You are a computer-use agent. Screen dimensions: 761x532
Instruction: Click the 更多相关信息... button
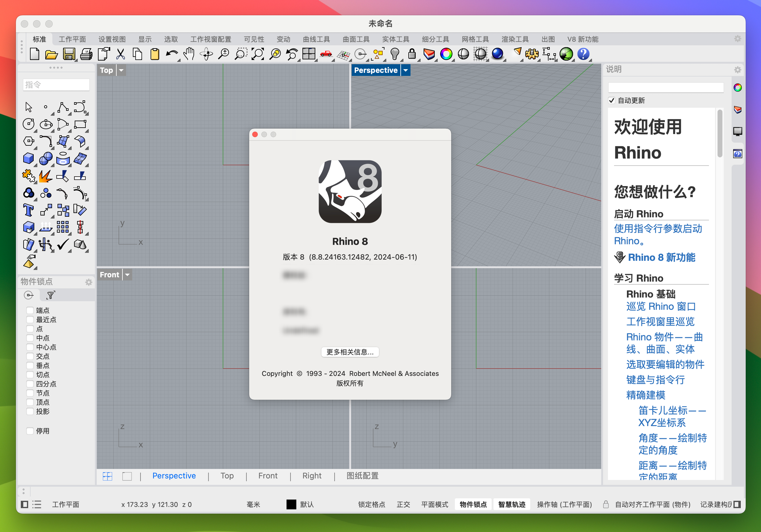(350, 352)
